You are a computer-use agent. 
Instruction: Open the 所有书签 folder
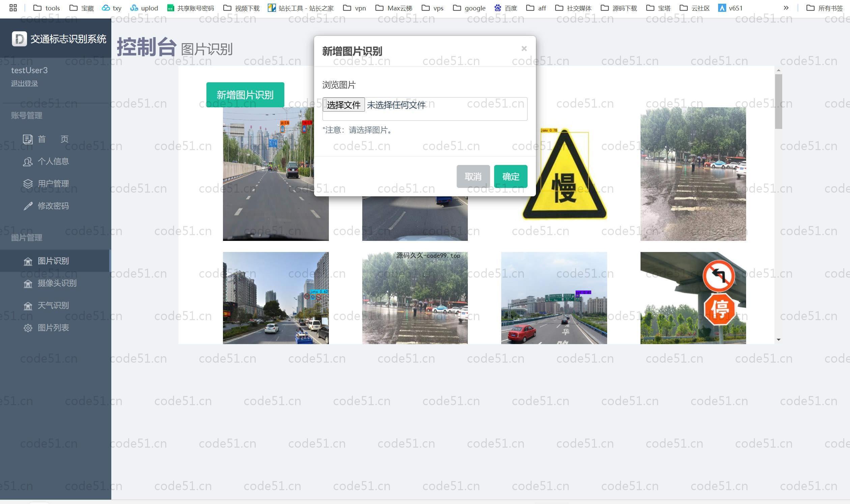point(824,8)
